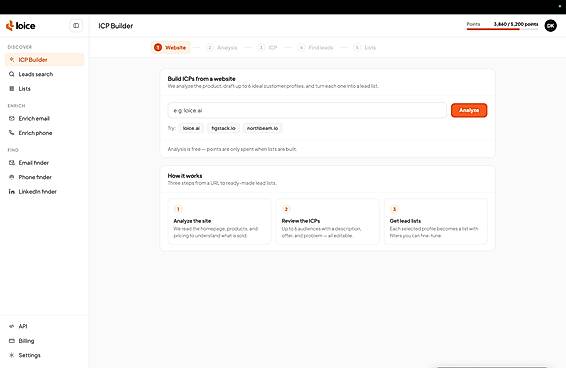Select the Lists step in the stepper
The image size is (566, 368).
tap(365, 47)
